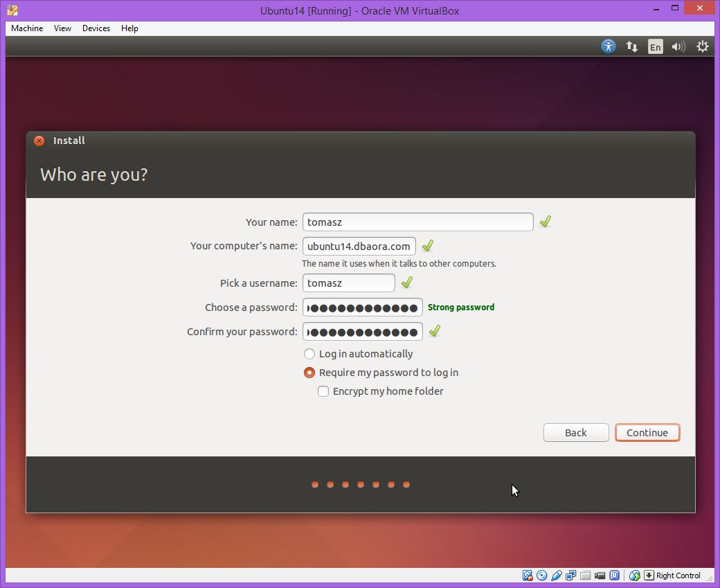Image resolution: width=720 pixels, height=588 pixels.
Task: Open the Machine menu
Action: tap(27, 28)
